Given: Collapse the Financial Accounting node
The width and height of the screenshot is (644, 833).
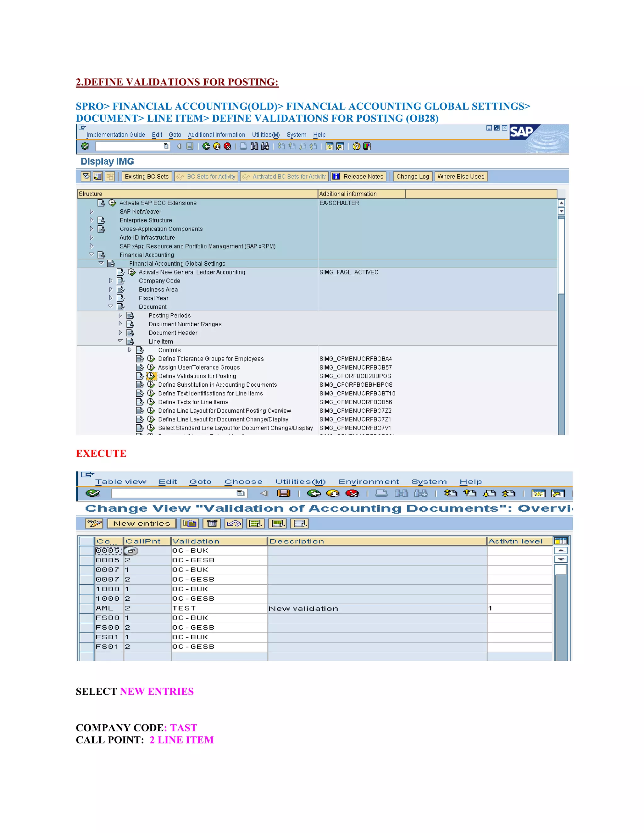Looking at the screenshot, I should [91, 254].
